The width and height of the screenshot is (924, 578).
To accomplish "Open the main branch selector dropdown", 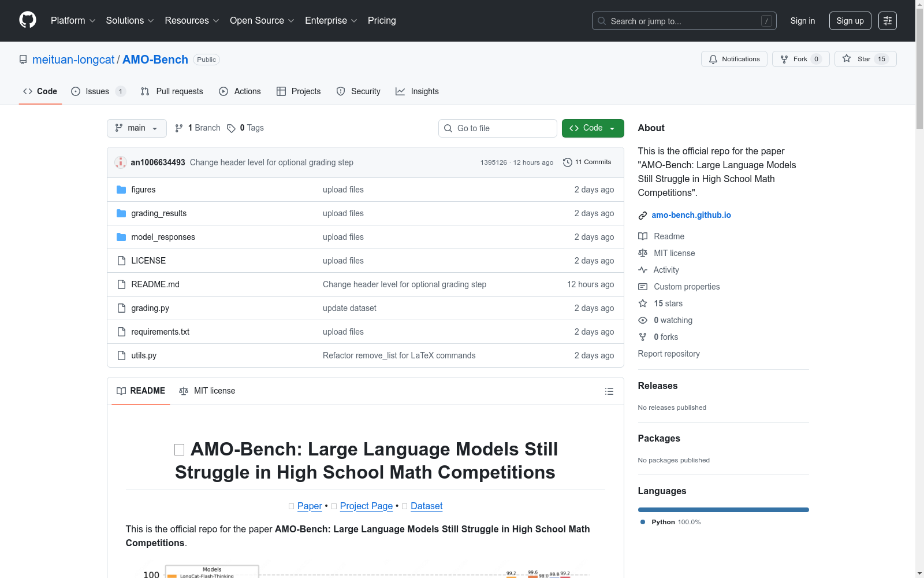I will tap(137, 128).
